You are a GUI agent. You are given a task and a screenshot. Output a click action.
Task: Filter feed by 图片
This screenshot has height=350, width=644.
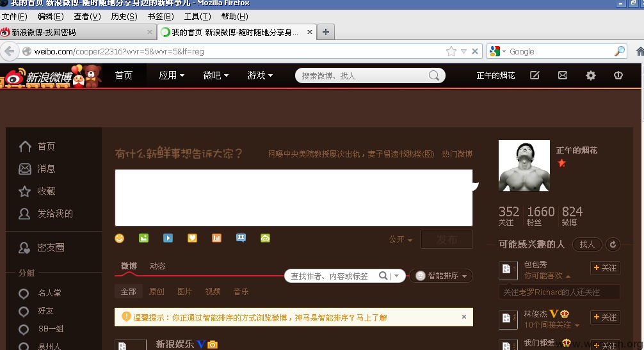pos(184,291)
